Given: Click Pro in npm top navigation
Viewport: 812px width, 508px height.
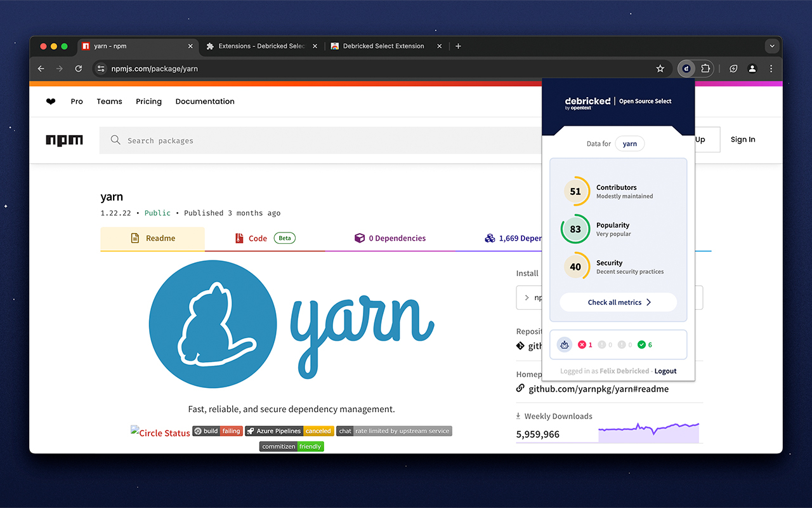Looking at the screenshot, I should (77, 102).
